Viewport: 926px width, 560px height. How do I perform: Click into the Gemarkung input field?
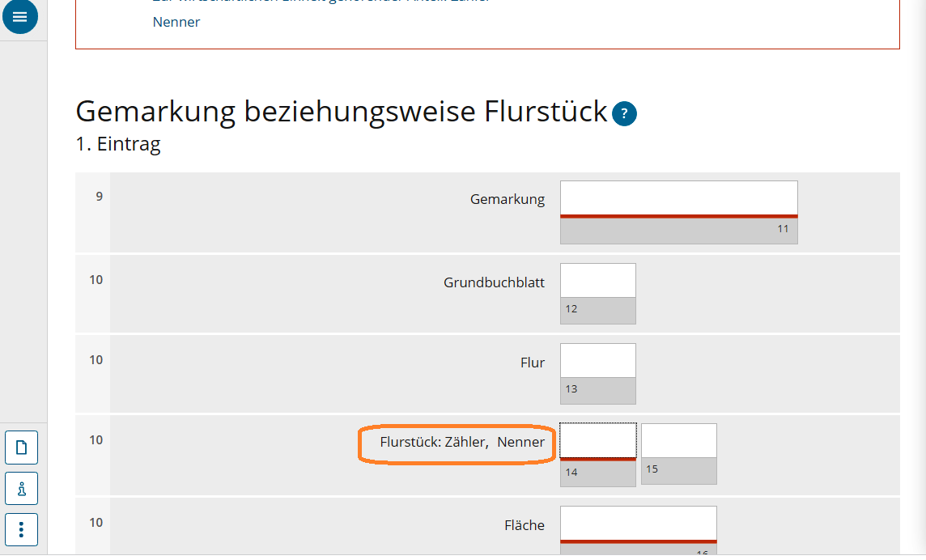678,196
